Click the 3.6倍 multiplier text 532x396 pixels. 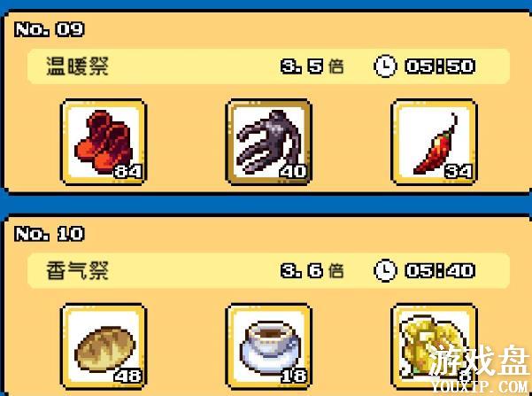(x=312, y=270)
